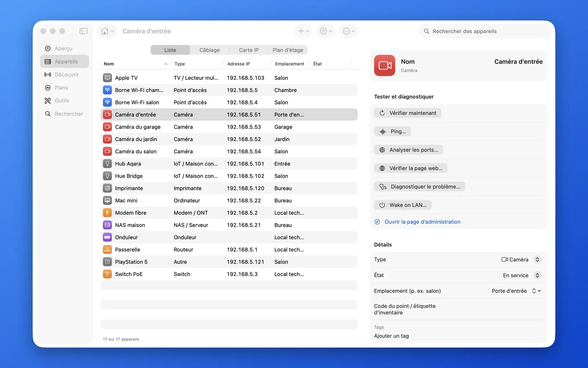Image resolution: width=588 pixels, height=368 pixels.
Task: Select Appareils in the sidebar
Action: pos(64,61)
